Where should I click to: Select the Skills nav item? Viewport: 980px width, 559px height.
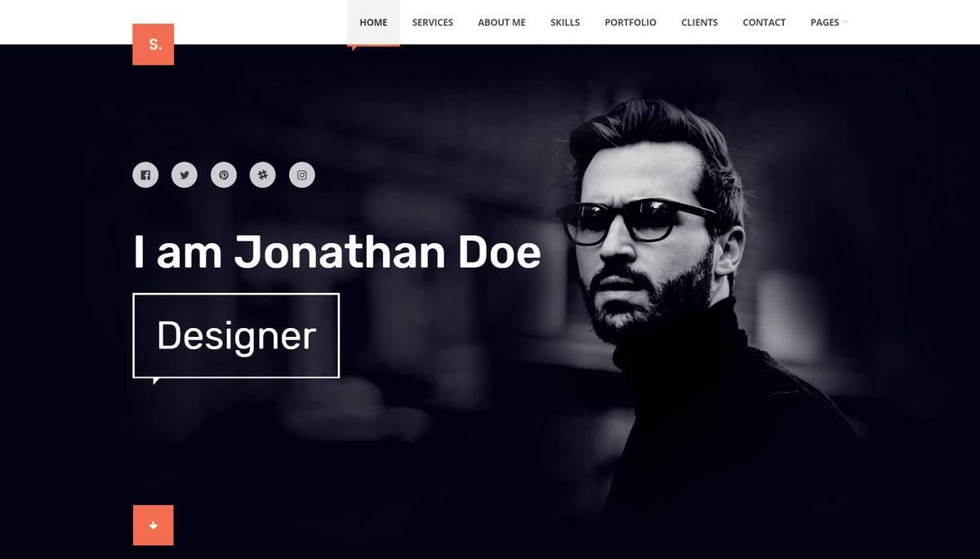pos(565,22)
